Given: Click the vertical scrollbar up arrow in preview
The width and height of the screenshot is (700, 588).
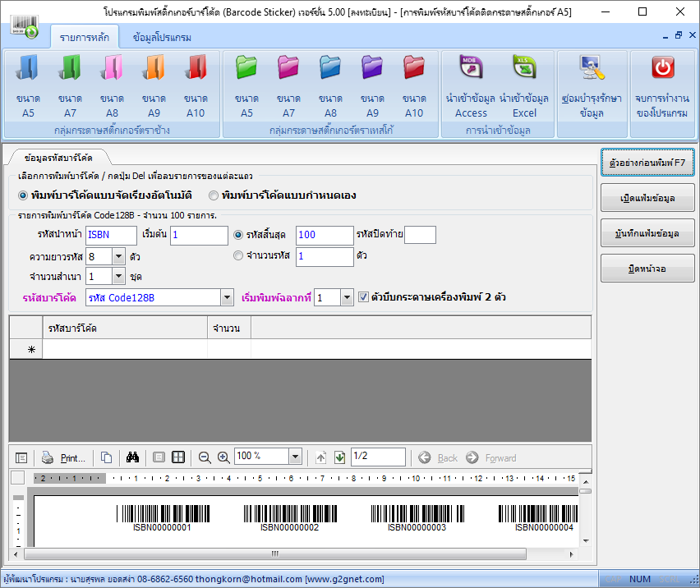Looking at the screenshot, I should (586, 482).
